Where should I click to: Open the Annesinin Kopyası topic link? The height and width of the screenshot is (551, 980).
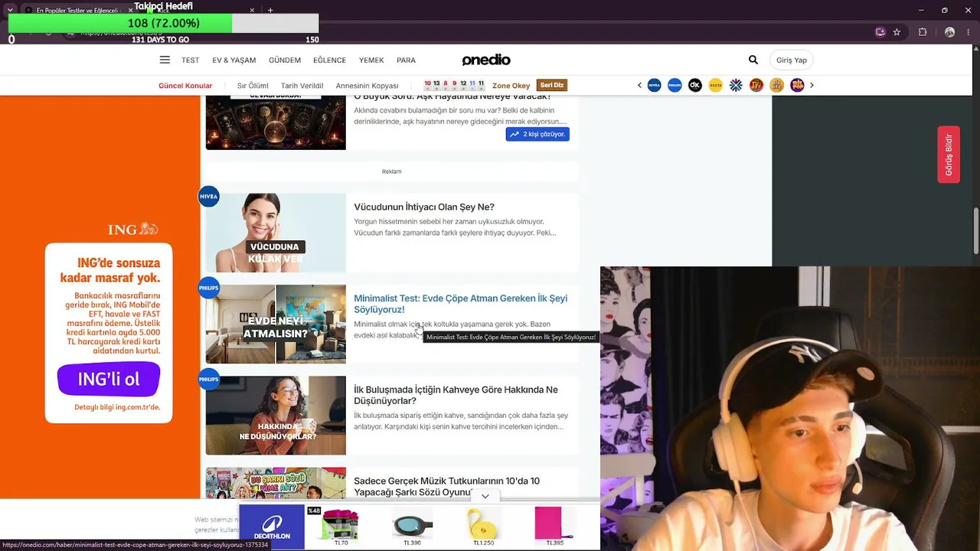click(367, 86)
